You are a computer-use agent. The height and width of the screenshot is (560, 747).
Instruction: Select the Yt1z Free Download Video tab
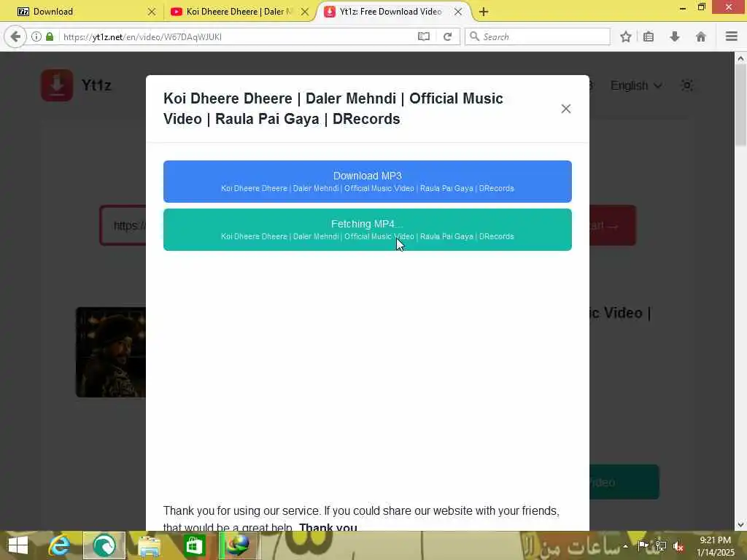pos(391,12)
